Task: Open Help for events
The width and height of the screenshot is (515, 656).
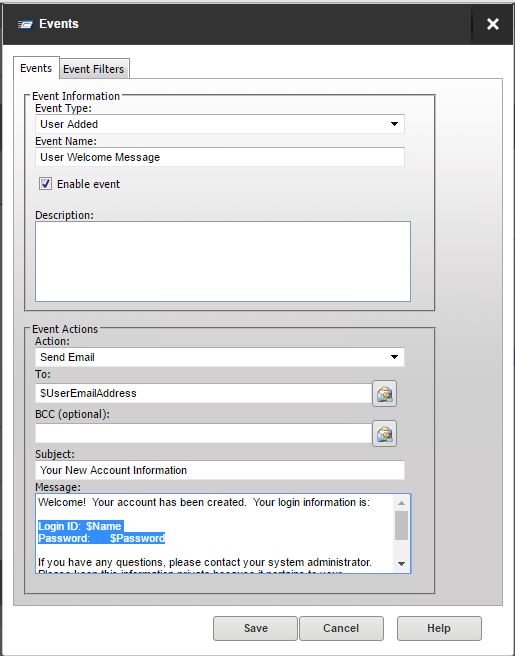Action: (x=439, y=628)
